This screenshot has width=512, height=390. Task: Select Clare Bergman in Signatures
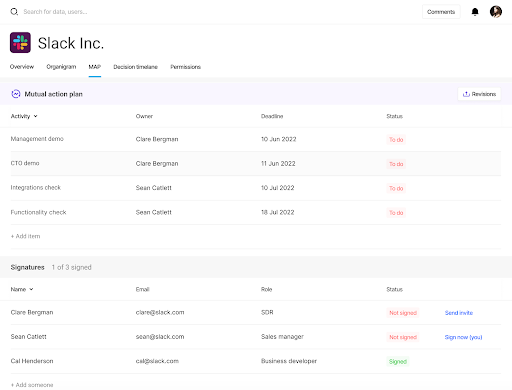(x=32, y=312)
